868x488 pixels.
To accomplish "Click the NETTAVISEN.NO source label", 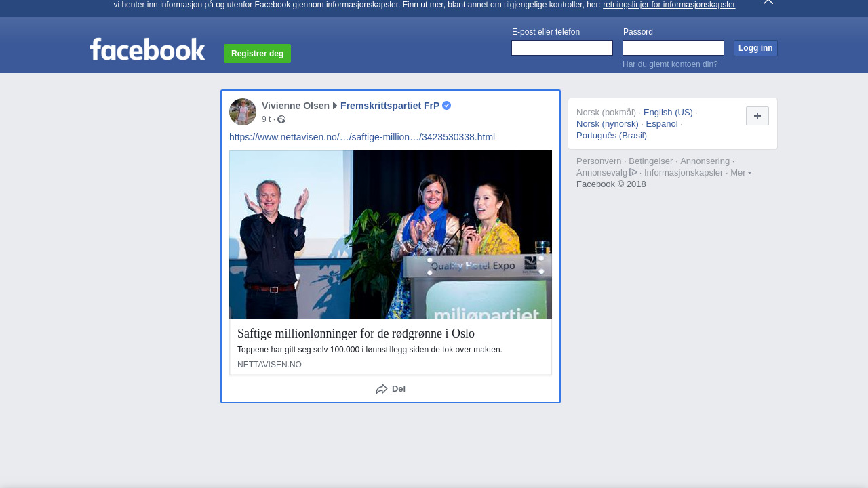I will click(269, 365).
